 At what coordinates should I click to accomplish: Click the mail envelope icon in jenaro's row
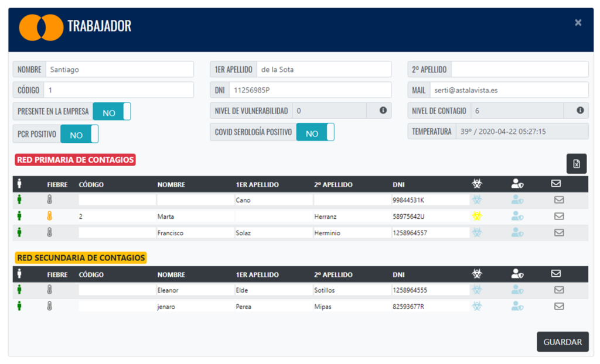tap(559, 306)
